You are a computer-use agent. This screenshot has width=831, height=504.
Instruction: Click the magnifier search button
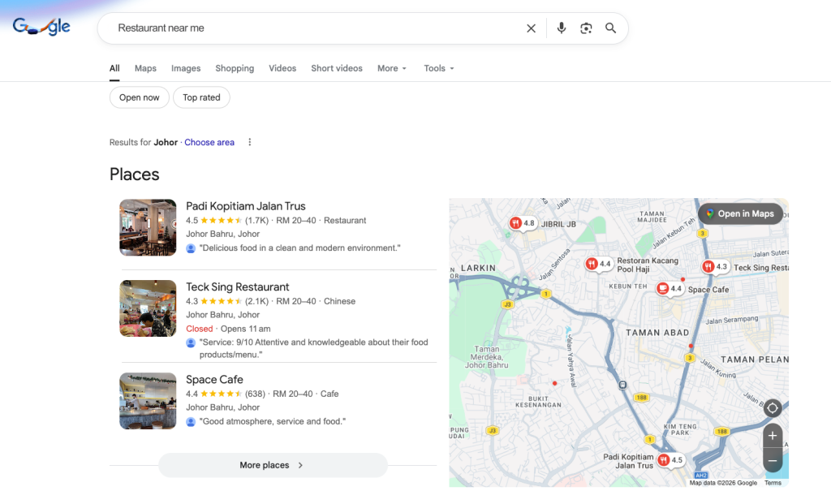[610, 28]
